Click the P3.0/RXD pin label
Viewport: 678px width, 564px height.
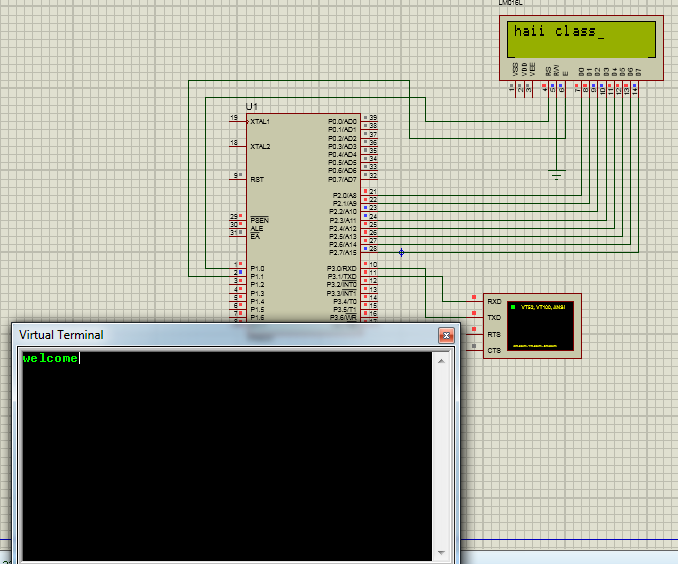point(341,269)
